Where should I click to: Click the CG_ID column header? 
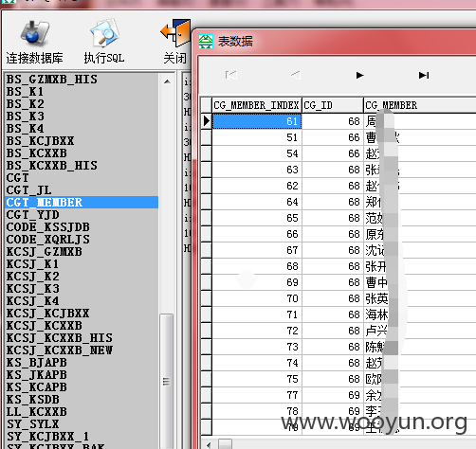pyautogui.click(x=333, y=105)
